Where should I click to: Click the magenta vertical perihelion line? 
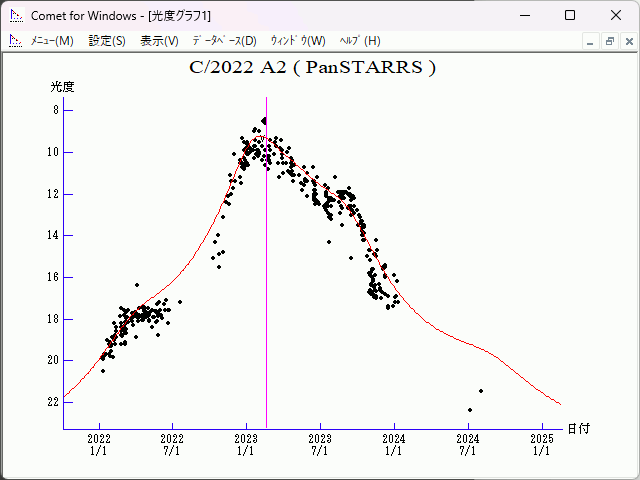[266, 300]
